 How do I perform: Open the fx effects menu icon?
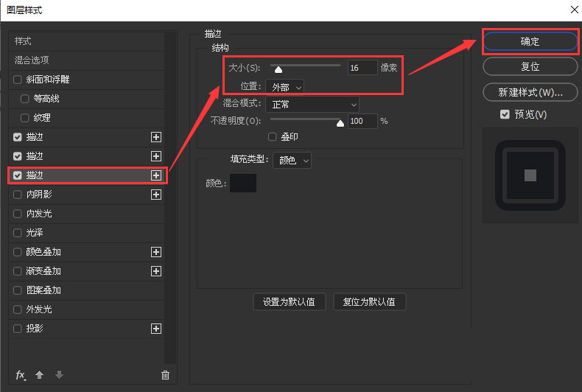pyautogui.click(x=21, y=375)
